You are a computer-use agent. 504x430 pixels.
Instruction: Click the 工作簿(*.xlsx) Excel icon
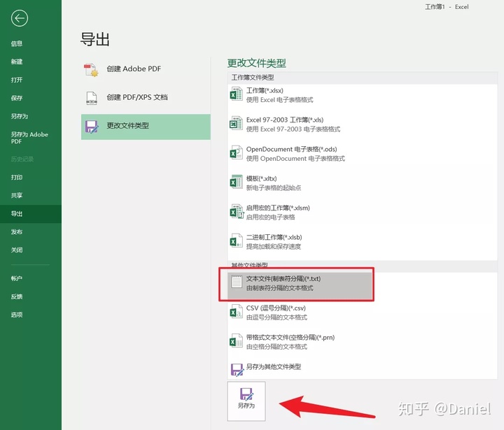[237, 94]
